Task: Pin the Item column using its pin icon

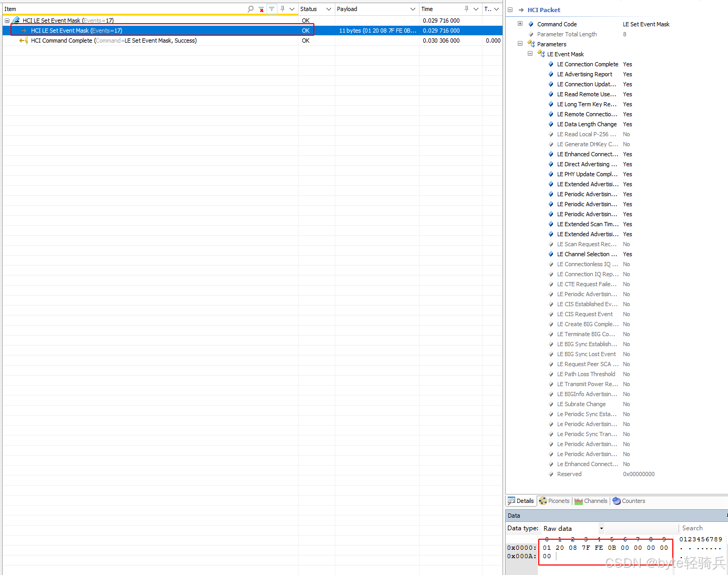Action: point(283,9)
